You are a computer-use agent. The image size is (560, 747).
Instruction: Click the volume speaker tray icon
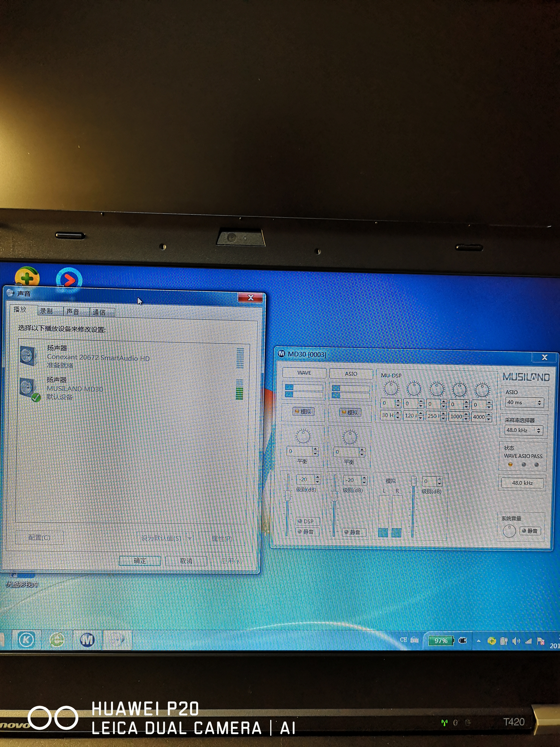[x=516, y=641]
